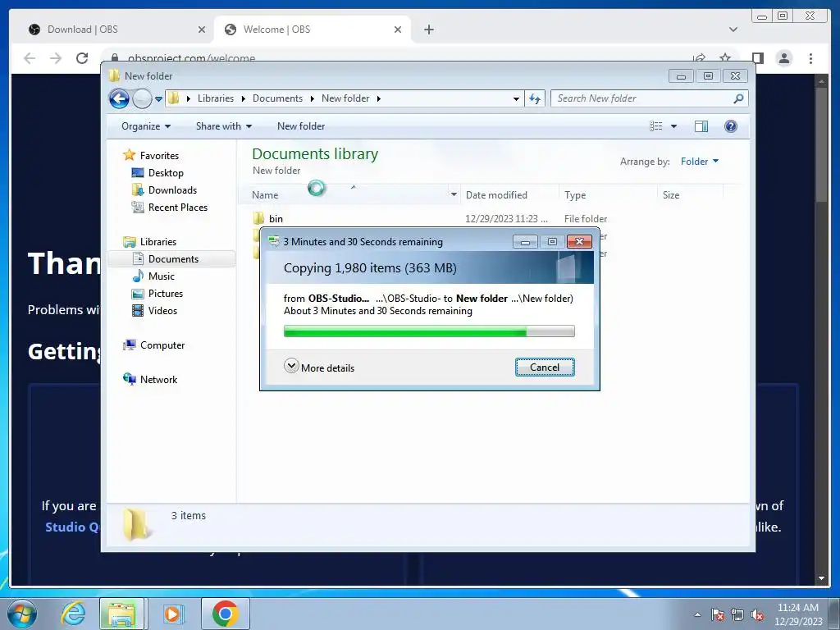Open Explorer help question mark icon

pyautogui.click(x=731, y=126)
